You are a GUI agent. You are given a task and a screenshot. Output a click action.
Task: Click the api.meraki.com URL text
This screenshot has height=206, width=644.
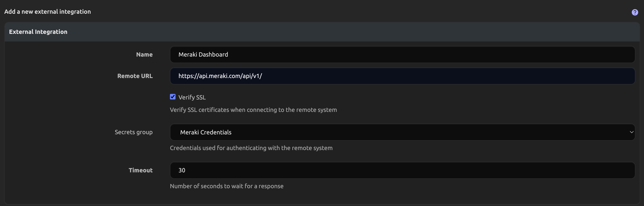point(220,76)
